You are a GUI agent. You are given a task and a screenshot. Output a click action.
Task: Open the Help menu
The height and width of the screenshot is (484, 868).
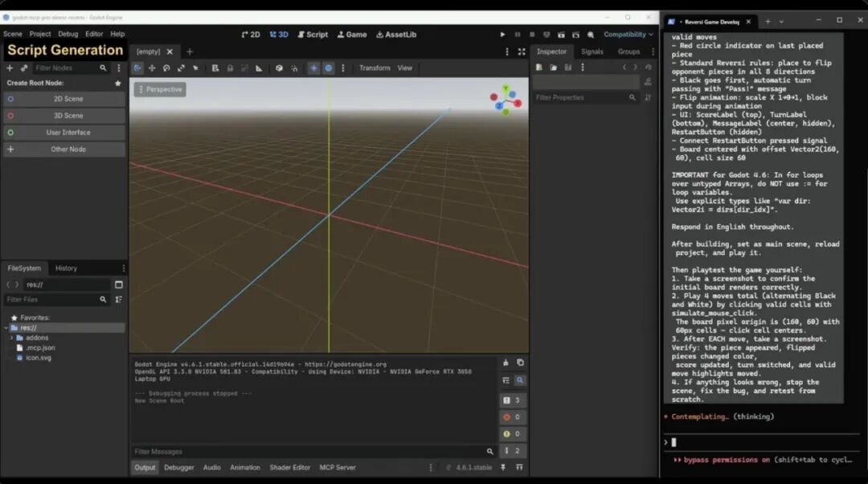[x=117, y=34]
